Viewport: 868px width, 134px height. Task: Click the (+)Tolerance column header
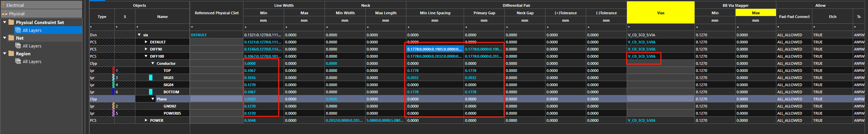pos(566,13)
